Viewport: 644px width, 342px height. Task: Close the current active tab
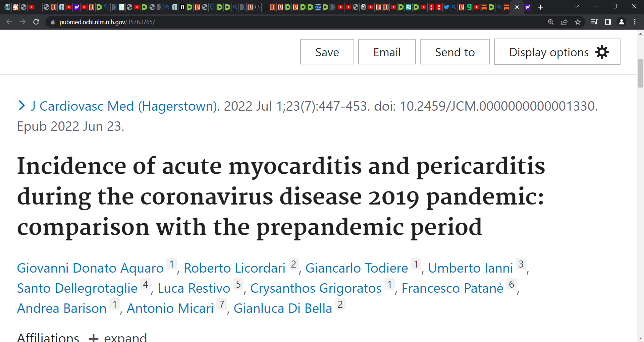coord(517,7)
